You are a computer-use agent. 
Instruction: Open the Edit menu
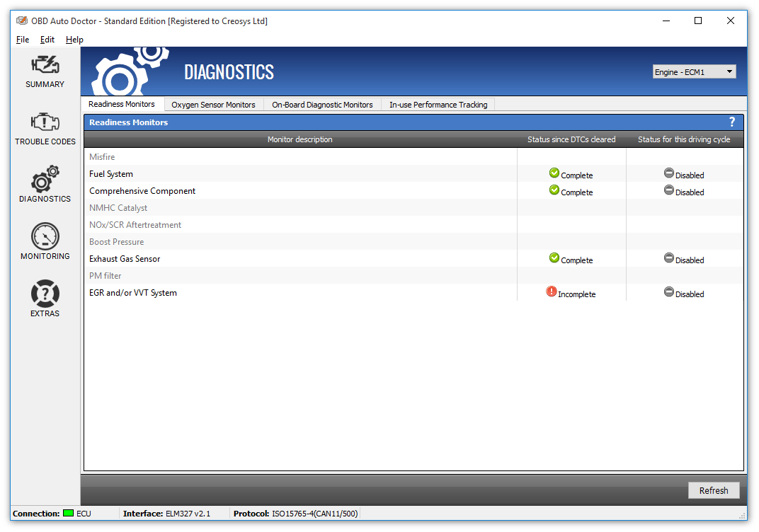pos(47,40)
